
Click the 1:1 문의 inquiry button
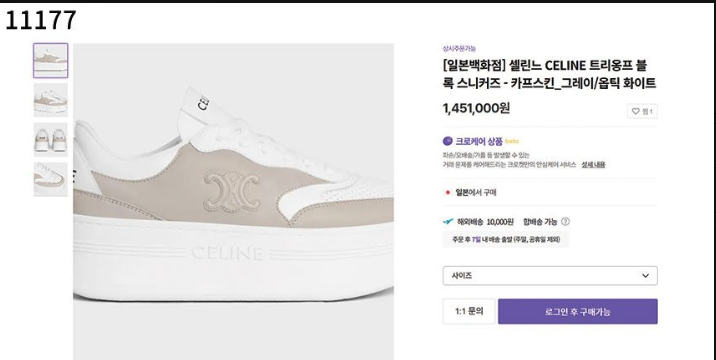pyautogui.click(x=469, y=312)
